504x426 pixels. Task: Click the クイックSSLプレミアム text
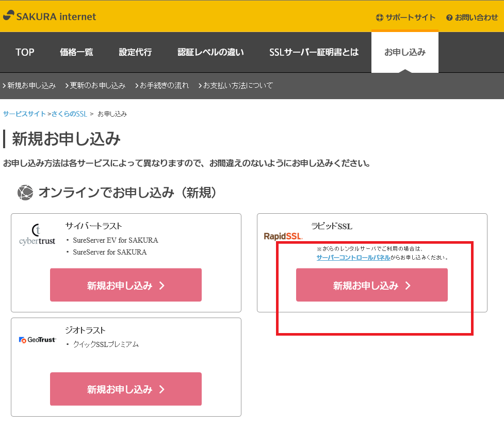pos(106,344)
